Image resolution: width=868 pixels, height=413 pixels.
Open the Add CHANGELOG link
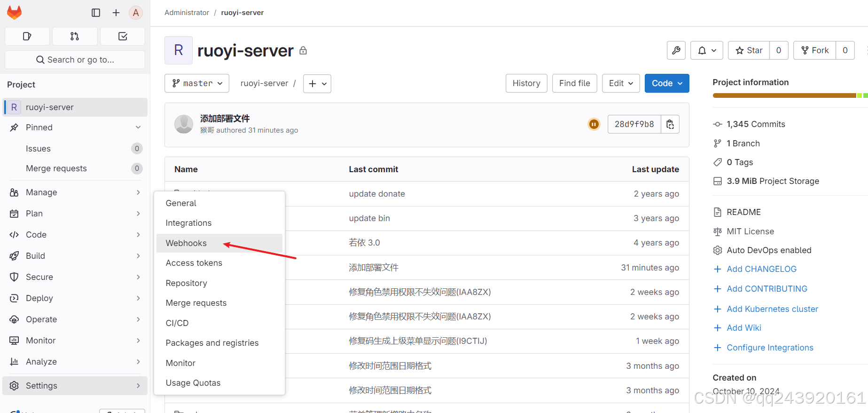point(761,269)
